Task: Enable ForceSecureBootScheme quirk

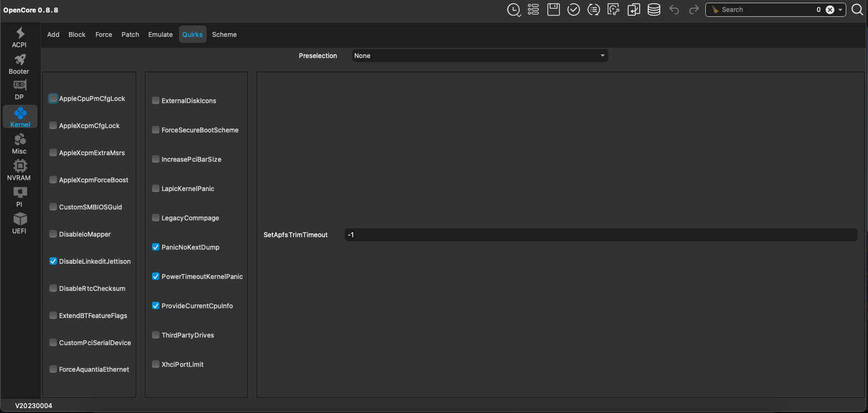Action: (156, 130)
